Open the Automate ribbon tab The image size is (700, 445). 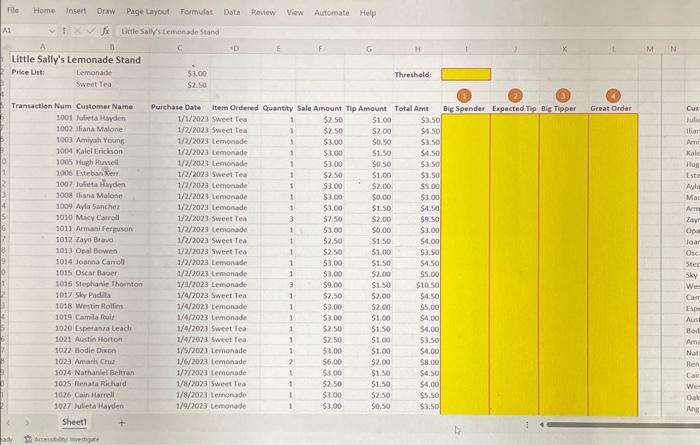pos(332,13)
